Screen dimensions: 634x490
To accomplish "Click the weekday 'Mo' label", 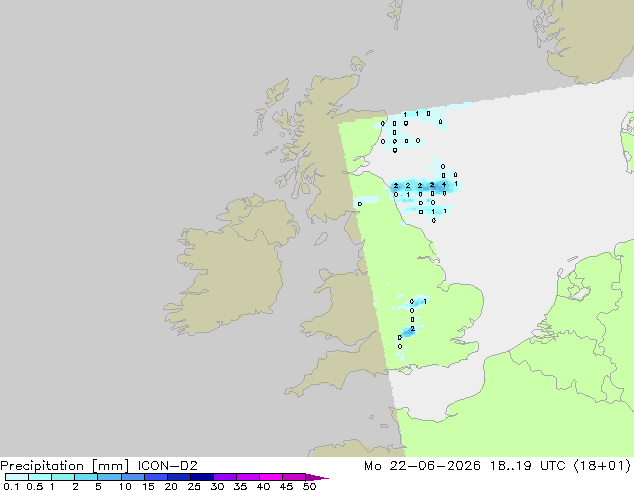I will (x=372, y=466).
